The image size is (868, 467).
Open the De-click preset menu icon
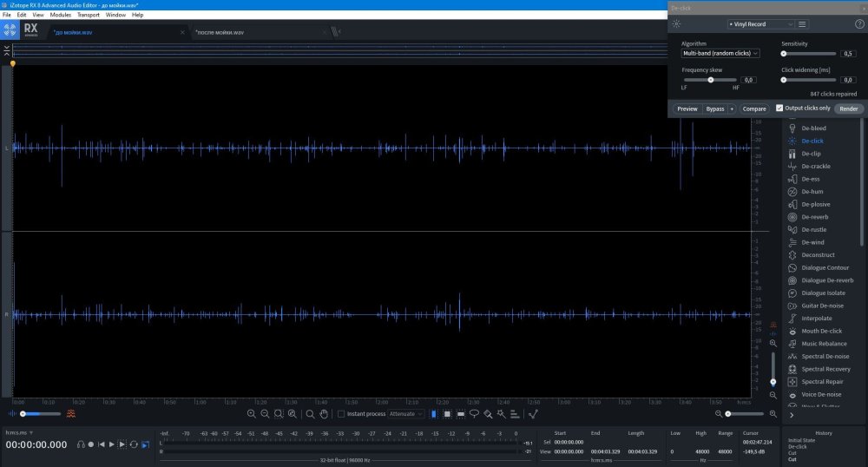803,24
